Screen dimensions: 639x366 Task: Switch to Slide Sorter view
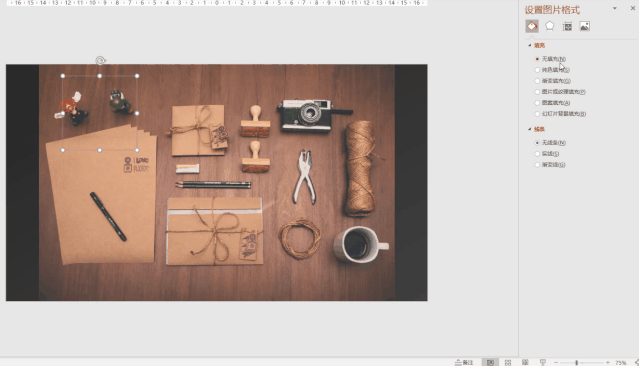(508, 362)
